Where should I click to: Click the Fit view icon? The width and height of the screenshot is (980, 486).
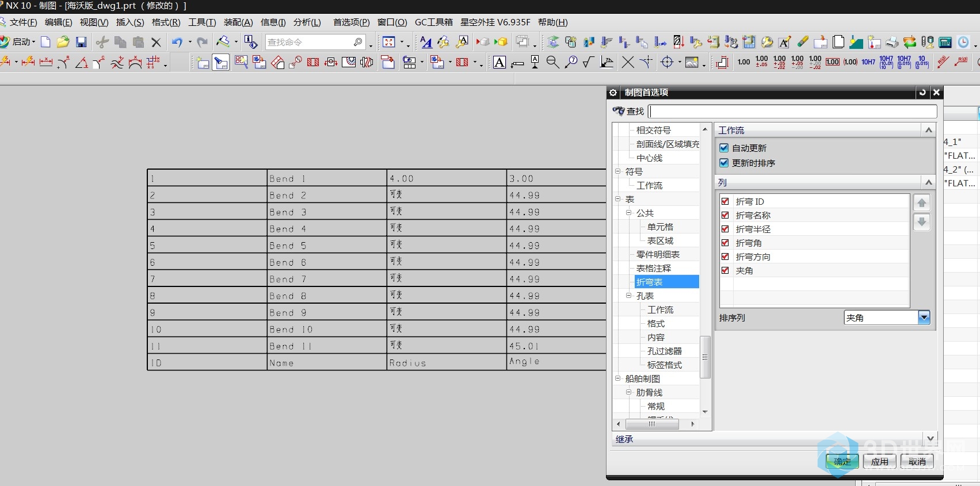pyautogui.click(x=389, y=42)
